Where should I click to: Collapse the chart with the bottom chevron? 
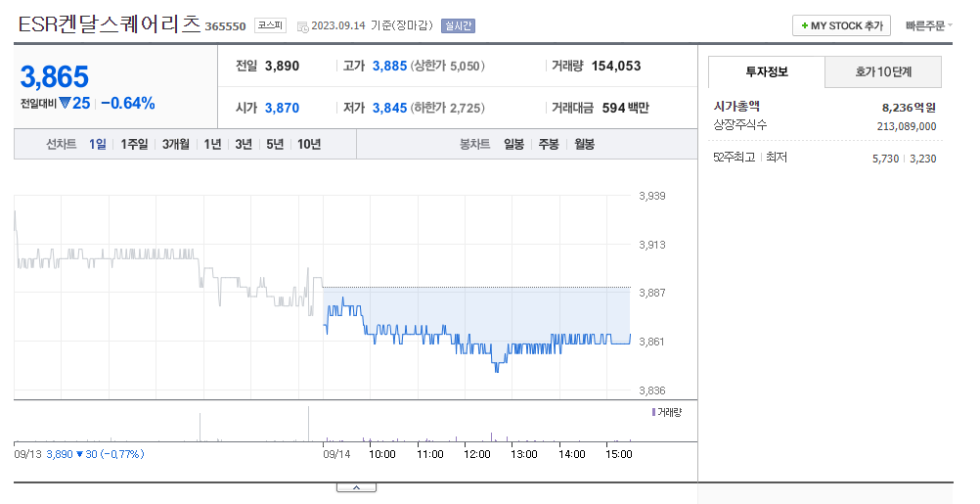tap(356, 487)
